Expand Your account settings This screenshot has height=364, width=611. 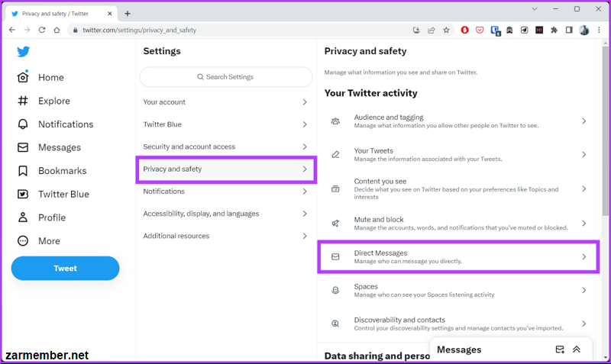pos(226,102)
